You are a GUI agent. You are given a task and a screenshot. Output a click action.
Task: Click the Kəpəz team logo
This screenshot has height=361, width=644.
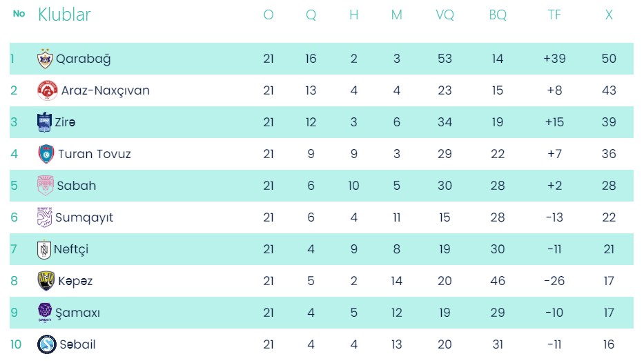[46, 281]
